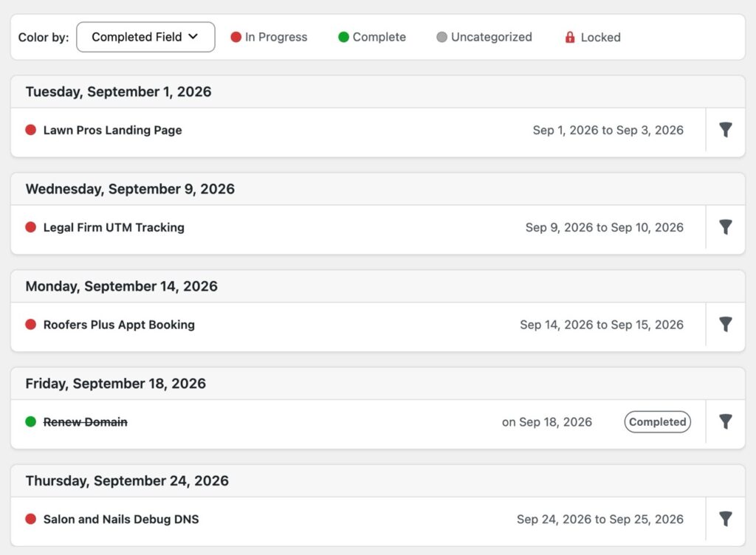Open the struck-through Renew Domain item
Screen dimensions: 756x555
(x=86, y=422)
